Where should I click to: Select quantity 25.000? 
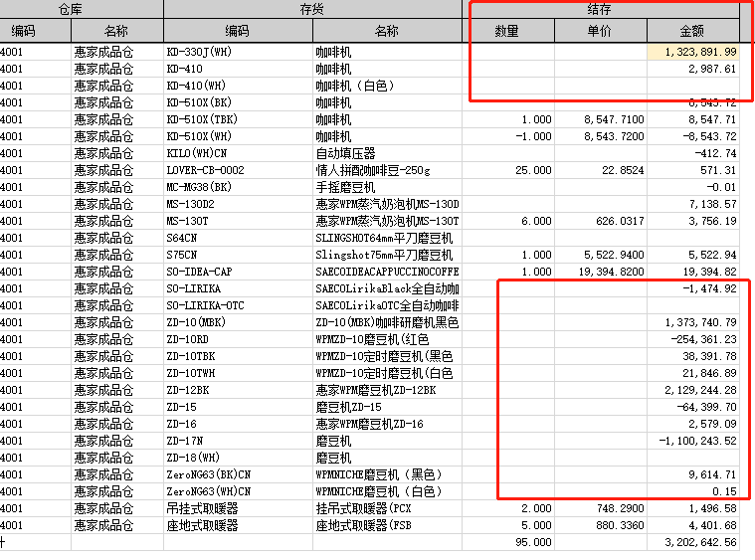508,170
